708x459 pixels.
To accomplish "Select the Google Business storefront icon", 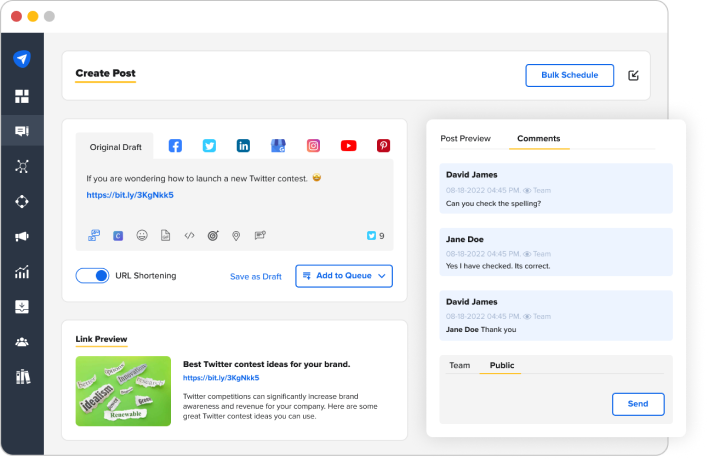I will pos(278,146).
